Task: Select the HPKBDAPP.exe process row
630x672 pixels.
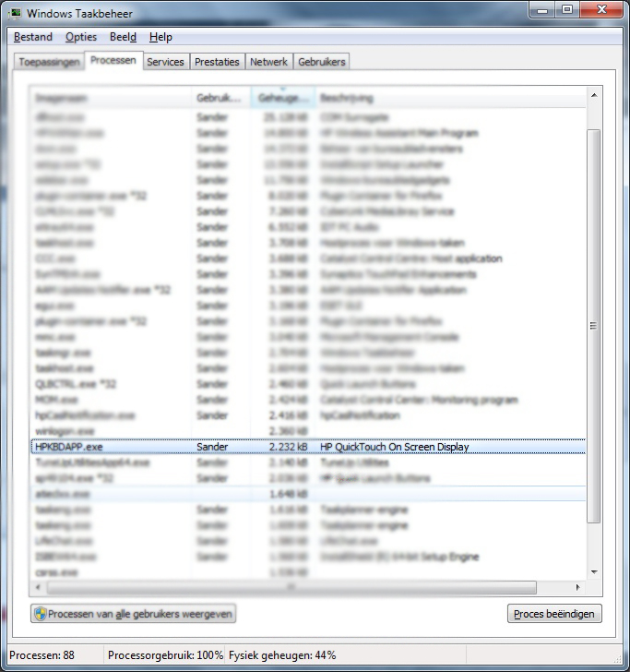Action: point(308,447)
